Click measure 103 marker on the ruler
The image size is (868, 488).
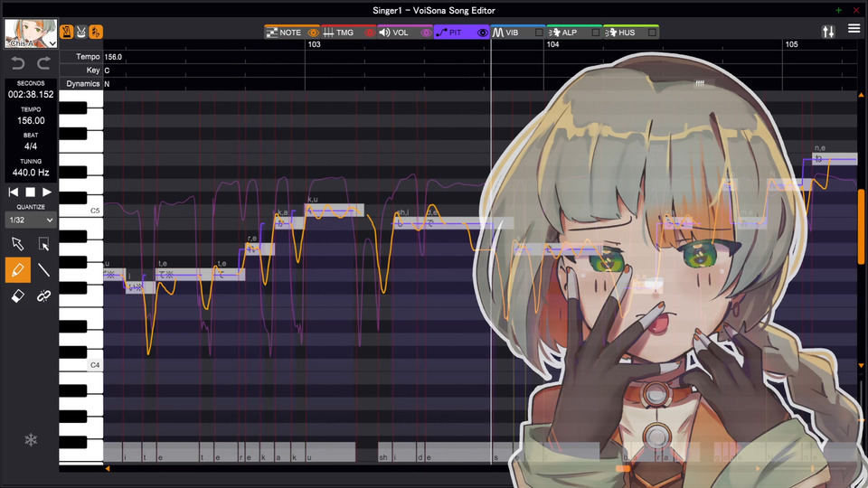coord(314,44)
